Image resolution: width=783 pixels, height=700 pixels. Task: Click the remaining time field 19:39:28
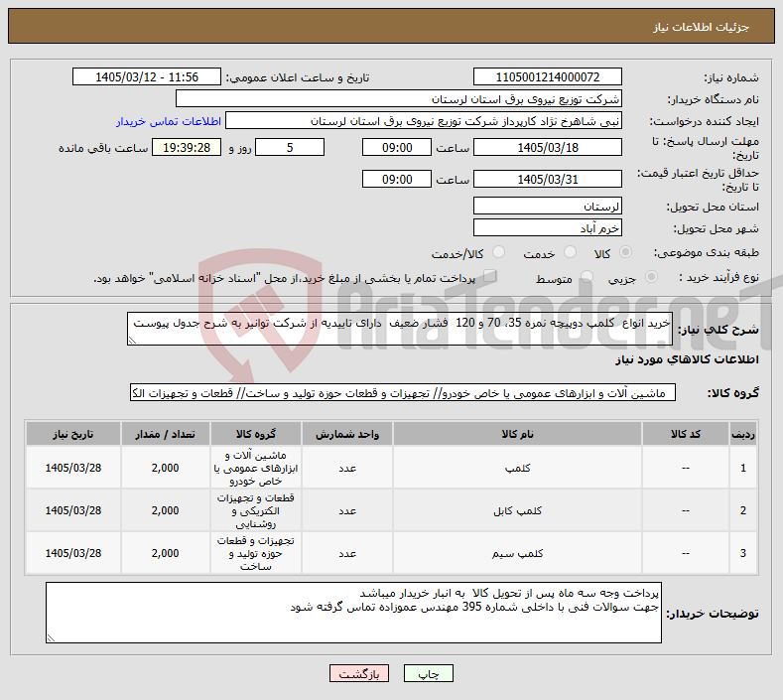tap(187, 147)
